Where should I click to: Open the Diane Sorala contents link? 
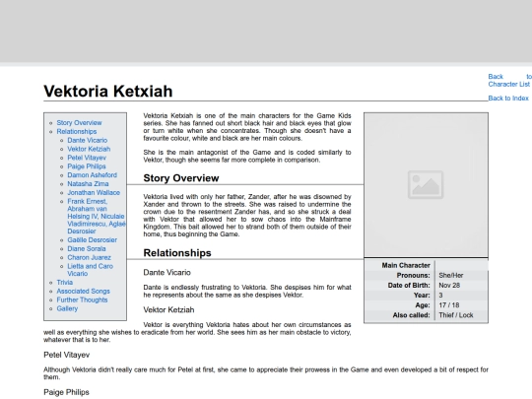(x=87, y=248)
